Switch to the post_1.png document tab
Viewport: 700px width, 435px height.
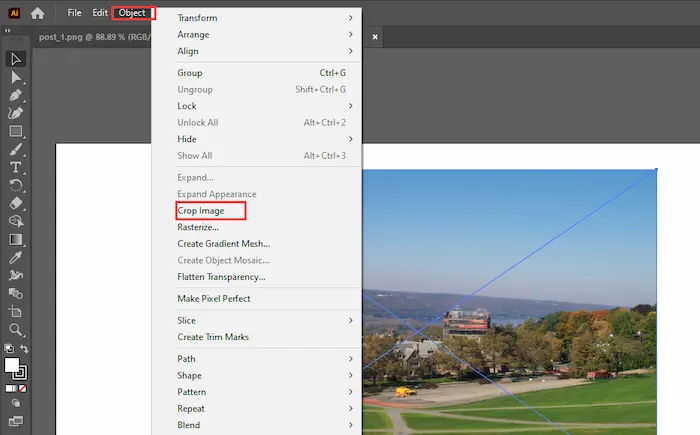tap(90, 37)
